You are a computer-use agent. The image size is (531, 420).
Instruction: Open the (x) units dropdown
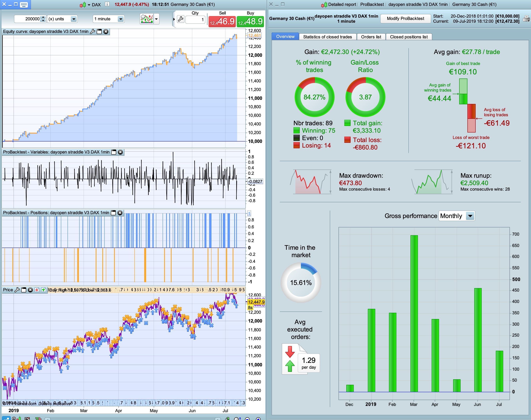74,19
